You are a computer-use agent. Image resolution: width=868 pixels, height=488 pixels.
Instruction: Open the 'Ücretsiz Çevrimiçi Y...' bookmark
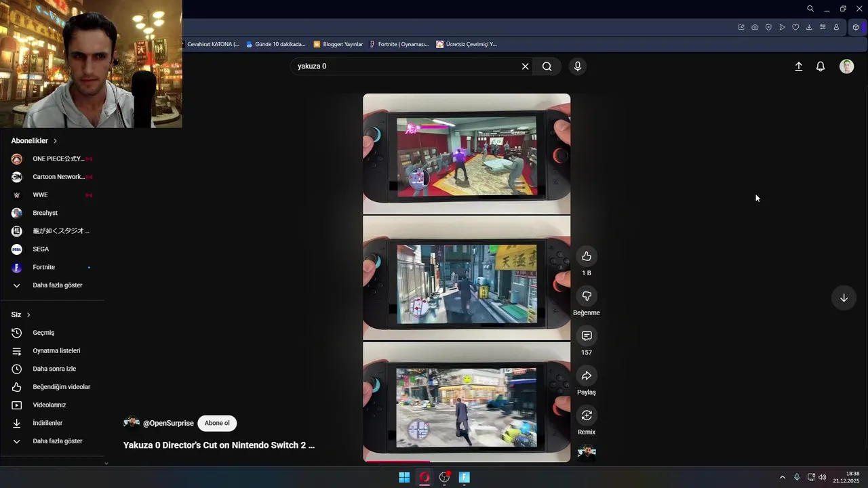[x=467, y=44]
